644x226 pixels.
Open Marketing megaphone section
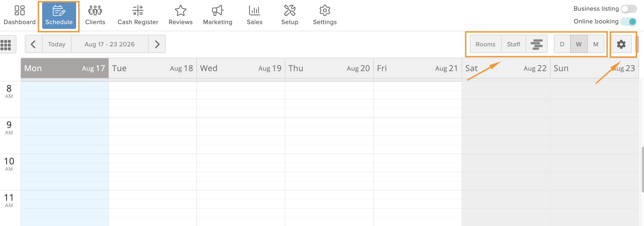[217, 15]
